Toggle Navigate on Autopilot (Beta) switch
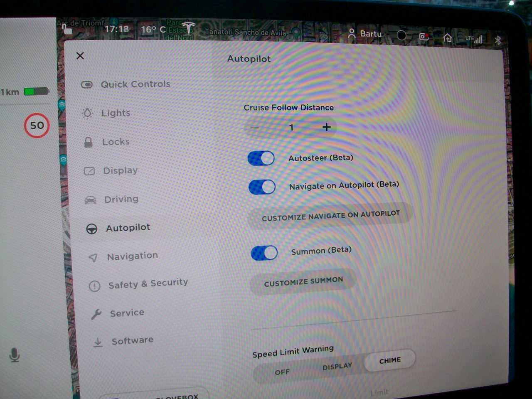Screen dimensions: 532x399 (262, 187)
